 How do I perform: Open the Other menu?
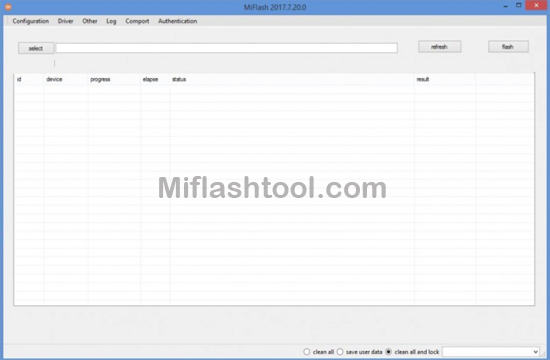tap(90, 21)
